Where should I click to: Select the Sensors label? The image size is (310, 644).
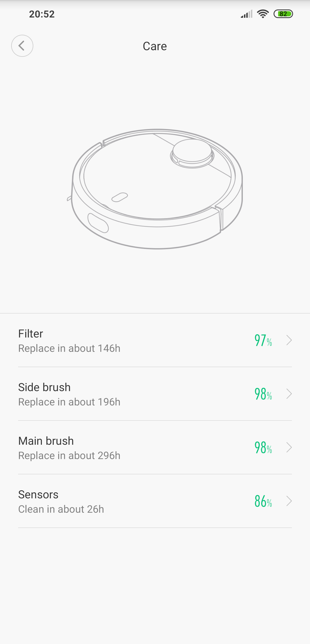coord(38,495)
